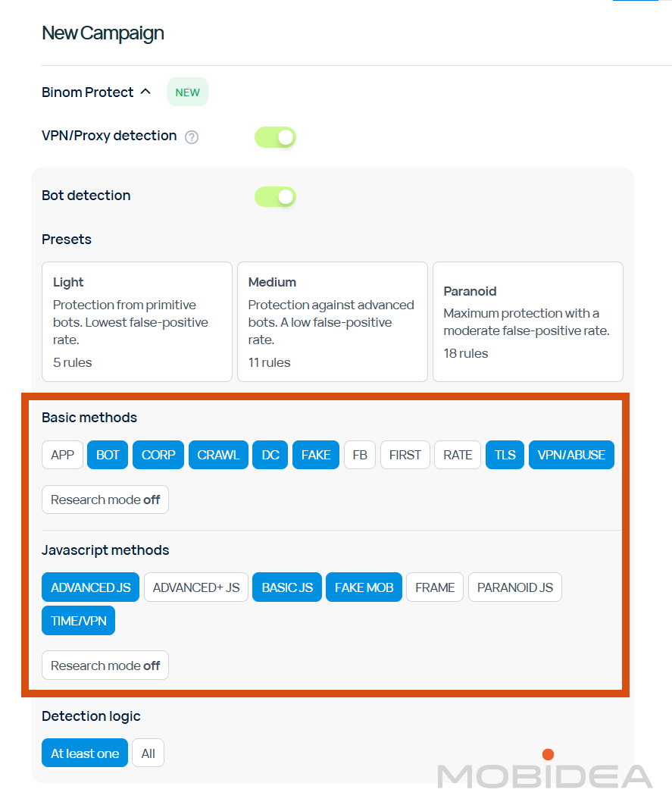Enable the FB basic method

point(360,455)
